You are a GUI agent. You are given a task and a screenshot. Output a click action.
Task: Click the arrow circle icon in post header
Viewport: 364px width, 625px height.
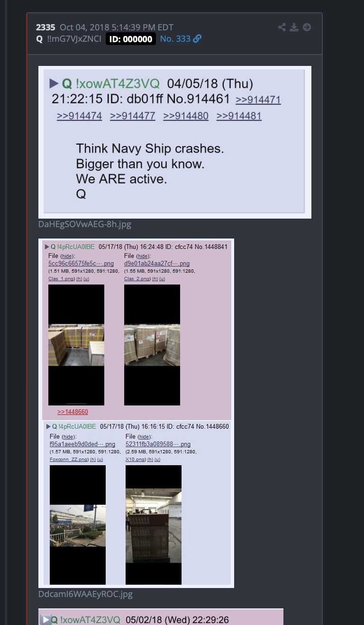307,28
